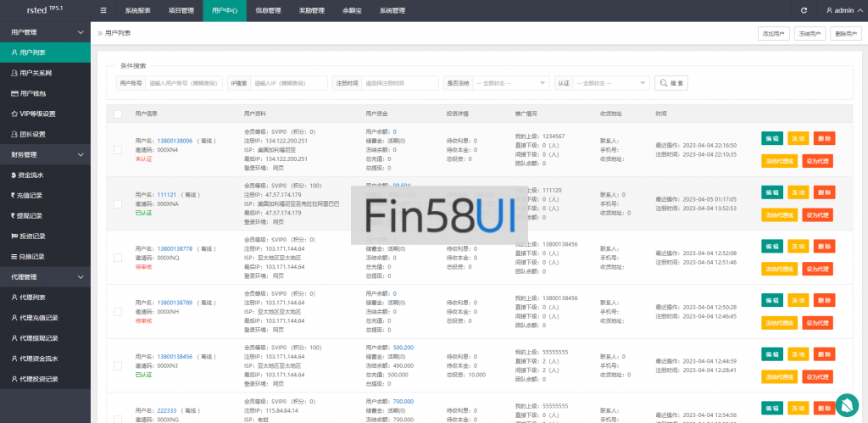The width and height of the screenshot is (868, 423).
Task: Click the refresh icon in top bar
Action: [x=804, y=11]
